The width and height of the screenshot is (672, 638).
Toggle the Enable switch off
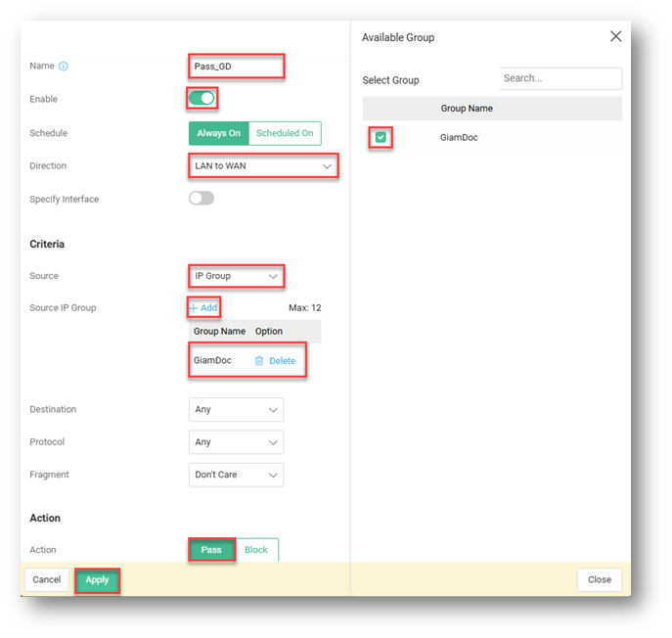tap(202, 98)
